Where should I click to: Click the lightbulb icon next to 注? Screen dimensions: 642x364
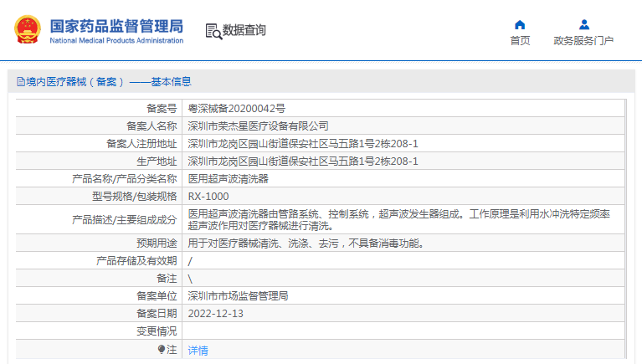(x=162, y=349)
